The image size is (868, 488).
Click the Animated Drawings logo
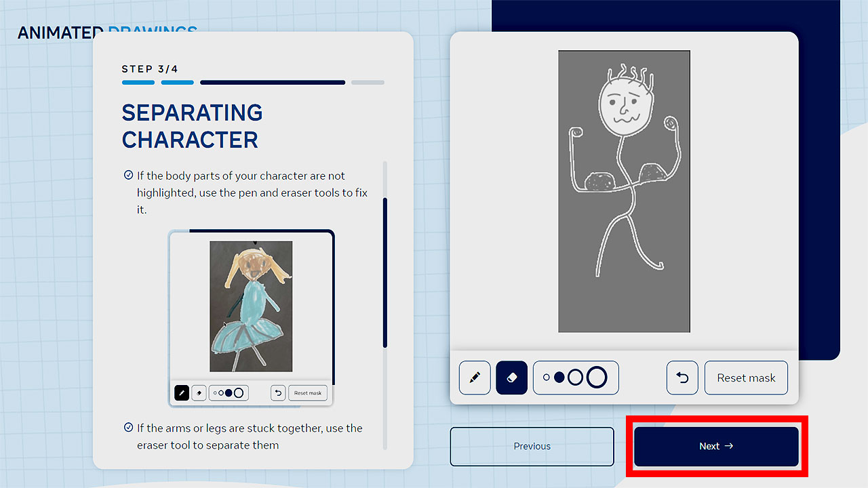pos(107,32)
